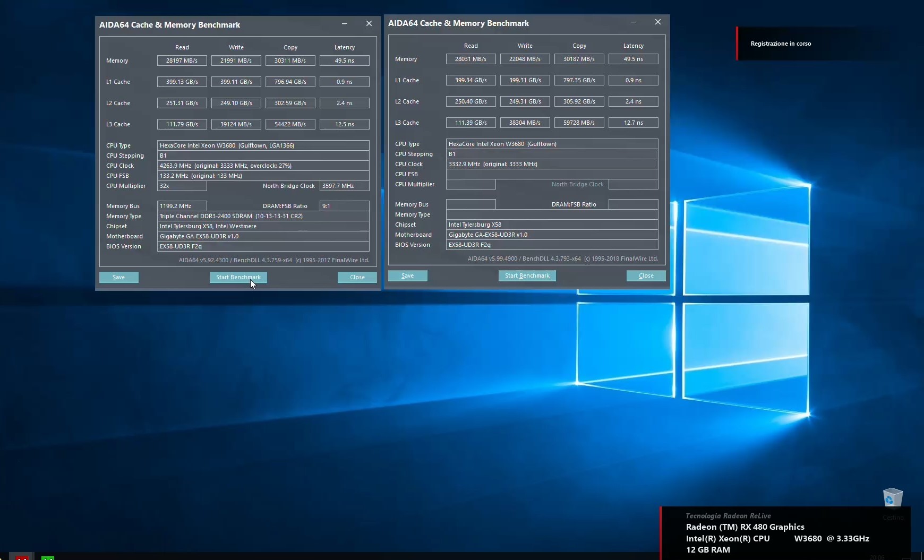Click the CPU Clock value 4263.9 MHz
This screenshot has height=560, width=924.
(263, 166)
